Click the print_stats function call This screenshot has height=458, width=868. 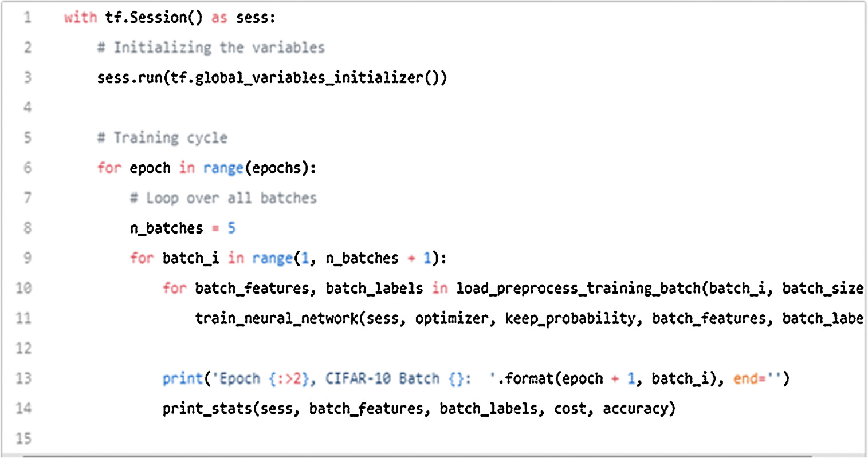coord(207,409)
